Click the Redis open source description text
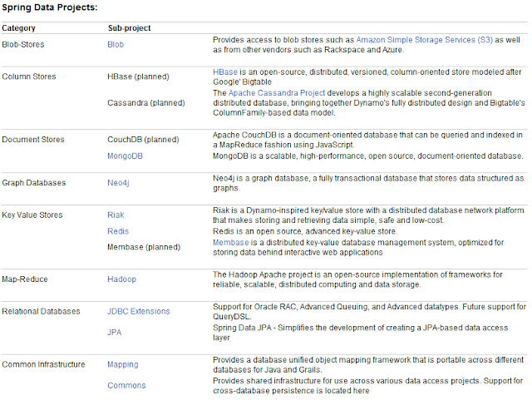 [305, 231]
